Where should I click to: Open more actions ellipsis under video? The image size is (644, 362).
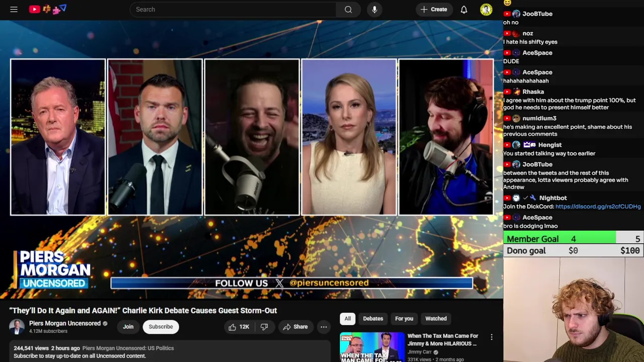pyautogui.click(x=324, y=327)
